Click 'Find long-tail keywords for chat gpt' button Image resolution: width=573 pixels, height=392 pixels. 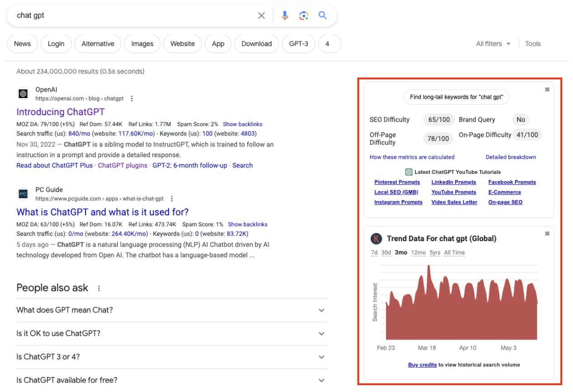(x=456, y=97)
